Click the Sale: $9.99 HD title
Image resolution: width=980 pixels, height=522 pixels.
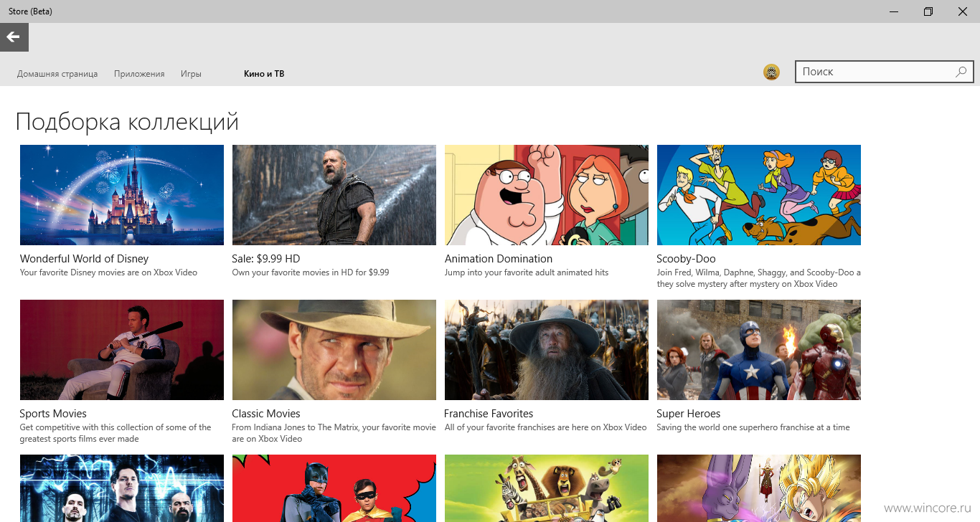[266, 259]
